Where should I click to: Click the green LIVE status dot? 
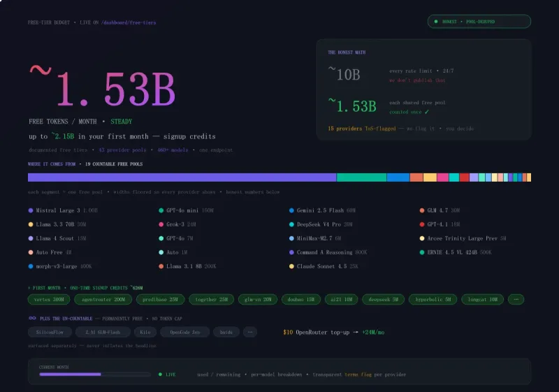pos(160,375)
